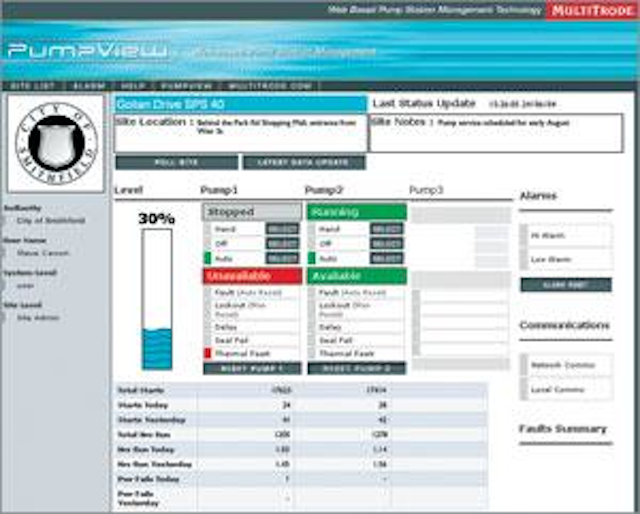640x514 pixels.
Task: Click the MultiTrode logo in header
Action: 593,11
